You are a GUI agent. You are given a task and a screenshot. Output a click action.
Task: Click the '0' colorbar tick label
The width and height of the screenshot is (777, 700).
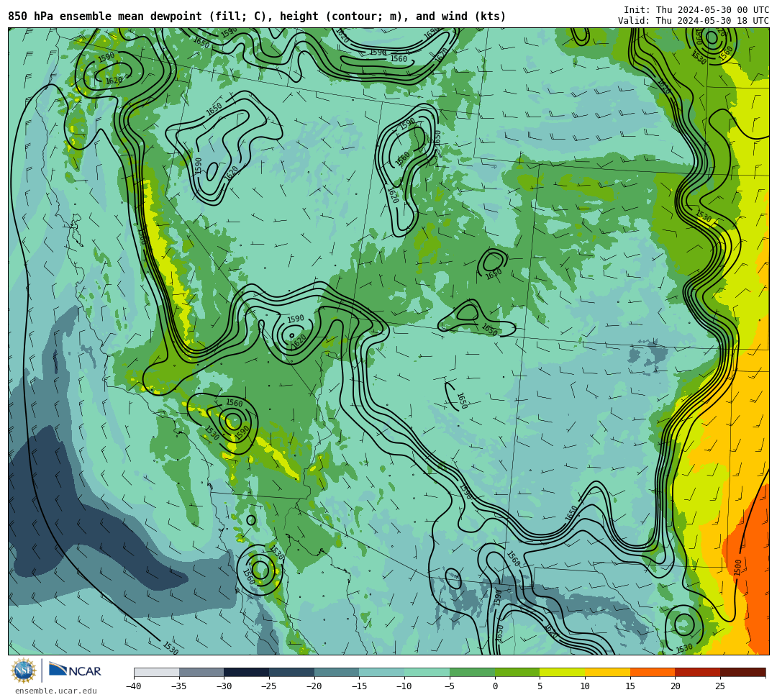[x=495, y=686]
